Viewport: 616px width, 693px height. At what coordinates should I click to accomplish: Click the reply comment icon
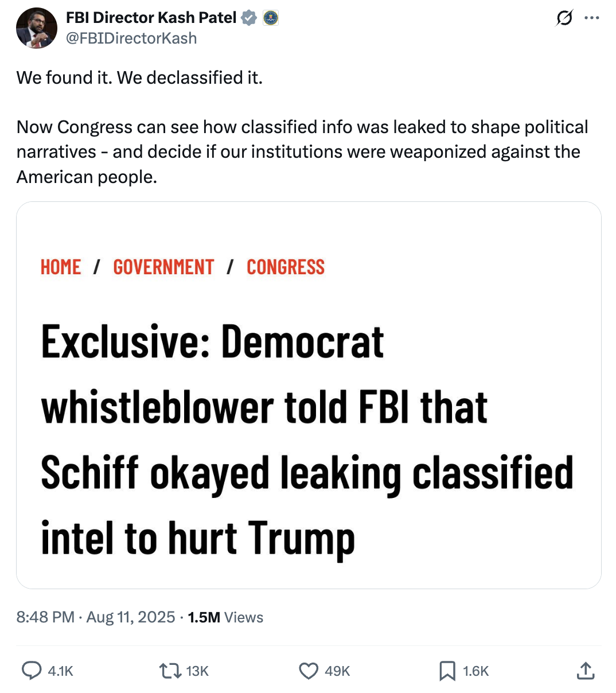point(32,671)
